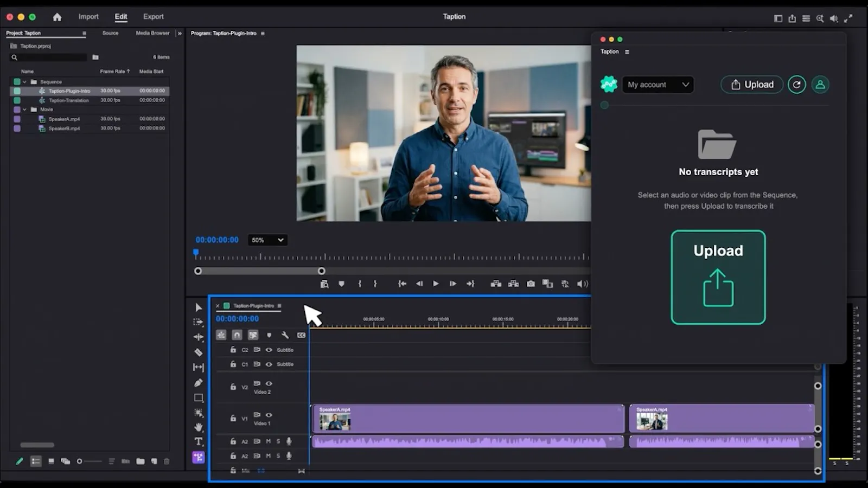
Task: Open the 50% zoom level dropdown
Action: click(267, 240)
